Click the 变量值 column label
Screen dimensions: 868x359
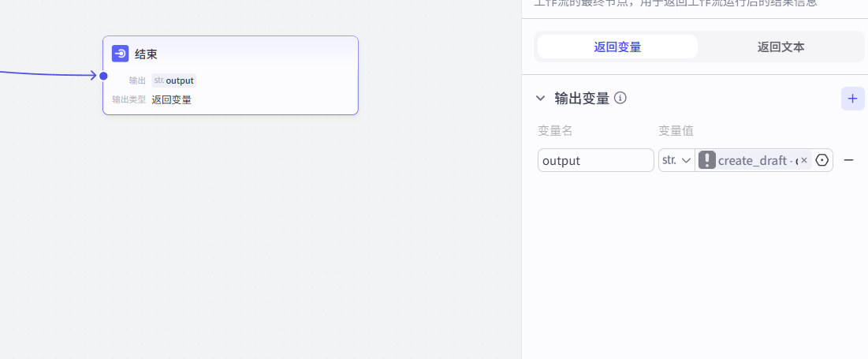676,130
